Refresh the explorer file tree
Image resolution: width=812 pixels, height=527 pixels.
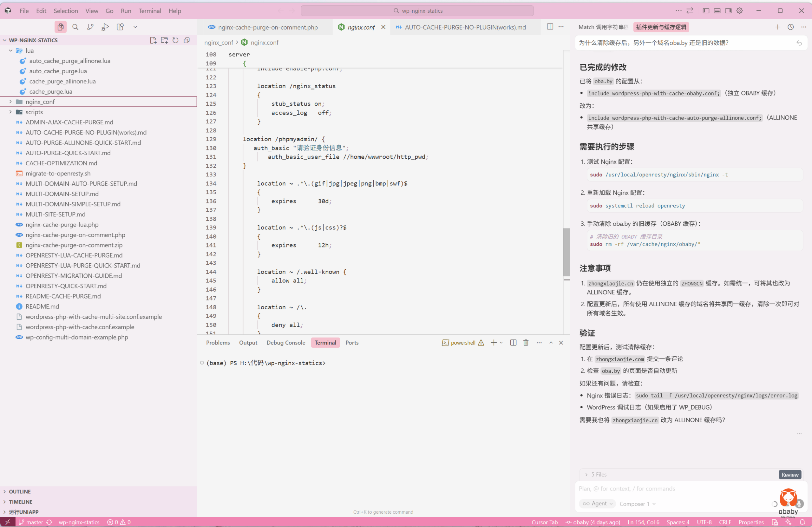coord(175,40)
